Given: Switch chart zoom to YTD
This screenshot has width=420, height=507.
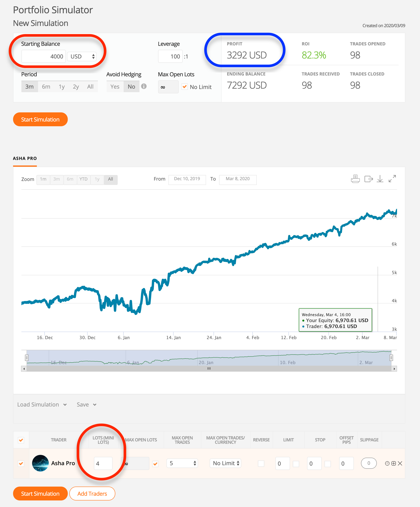Looking at the screenshot, I should [x=84, y=179].
